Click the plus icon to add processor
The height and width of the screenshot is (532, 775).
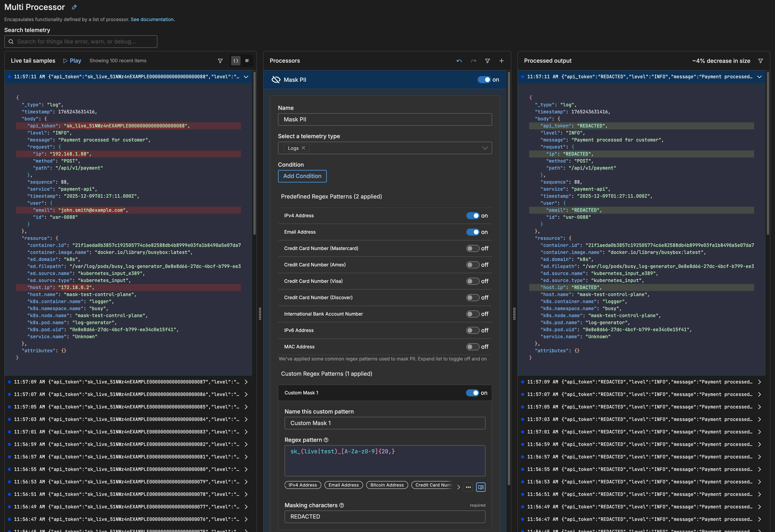click(x=501, y=61)
